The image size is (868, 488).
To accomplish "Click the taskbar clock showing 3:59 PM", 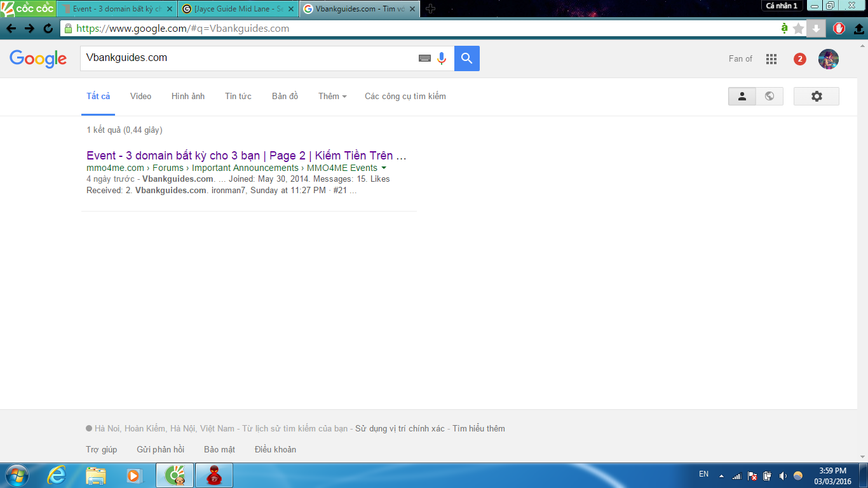I will coord(832,476).
